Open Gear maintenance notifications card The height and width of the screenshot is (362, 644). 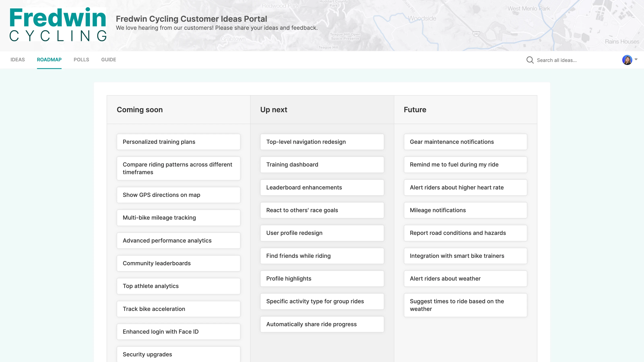click(465, 142)
